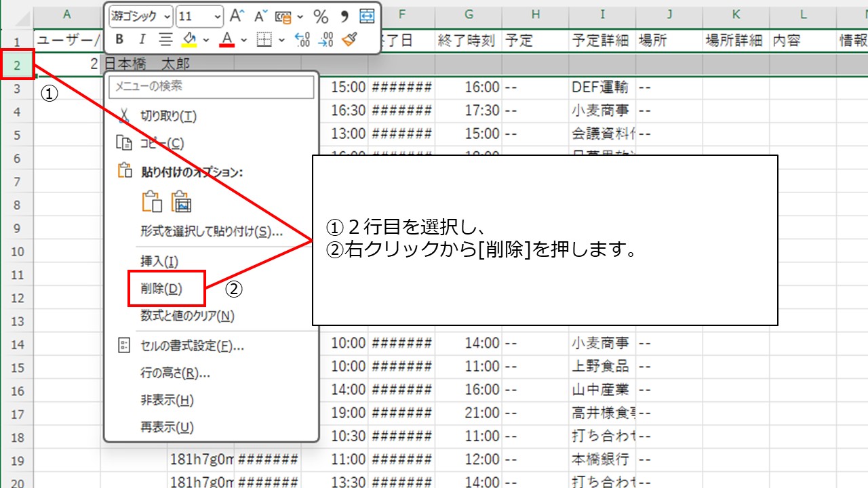868x488 pixels.
Task: Select column A header
Action: [67, 14]
